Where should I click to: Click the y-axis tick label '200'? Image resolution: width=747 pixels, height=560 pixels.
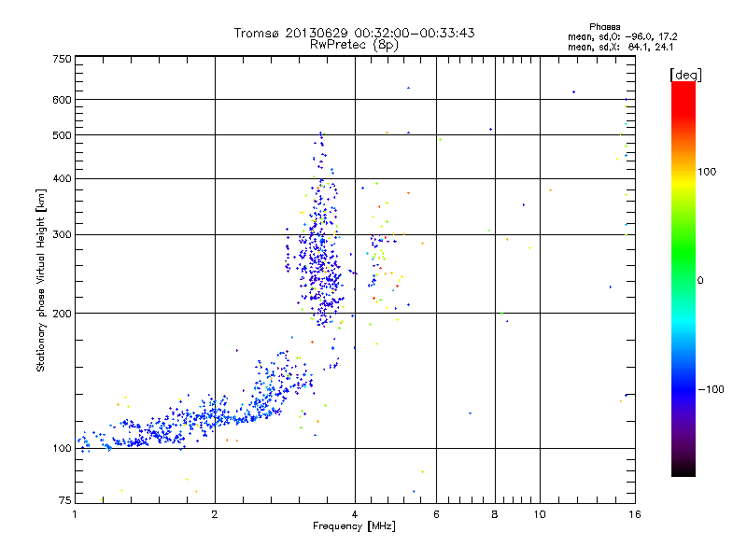coord(62,314)
